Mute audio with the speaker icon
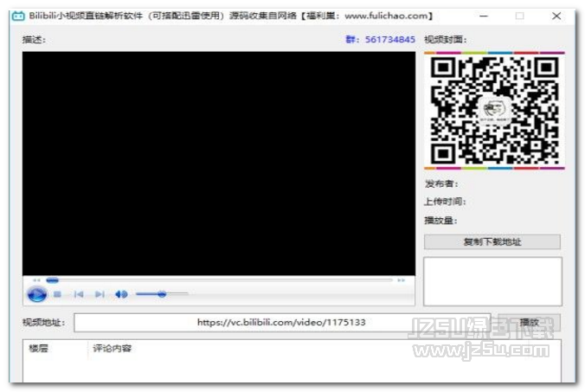Image resolution: width=585 pixels, height=392 pixels. pos(121,294)
